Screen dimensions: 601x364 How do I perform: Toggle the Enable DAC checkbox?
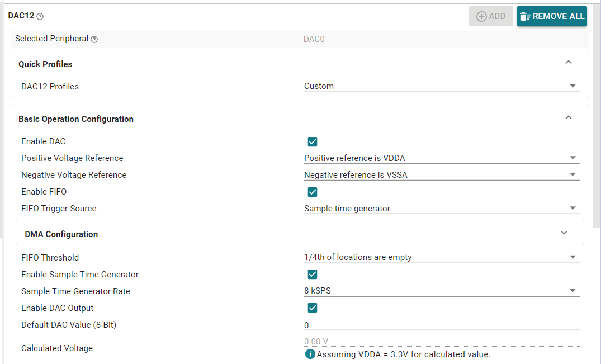[x=313, y=142]
